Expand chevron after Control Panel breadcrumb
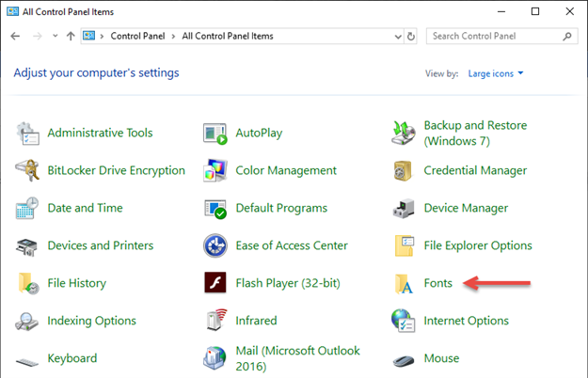This screenshot has height=378, width=588. click(x=173, y=37)
